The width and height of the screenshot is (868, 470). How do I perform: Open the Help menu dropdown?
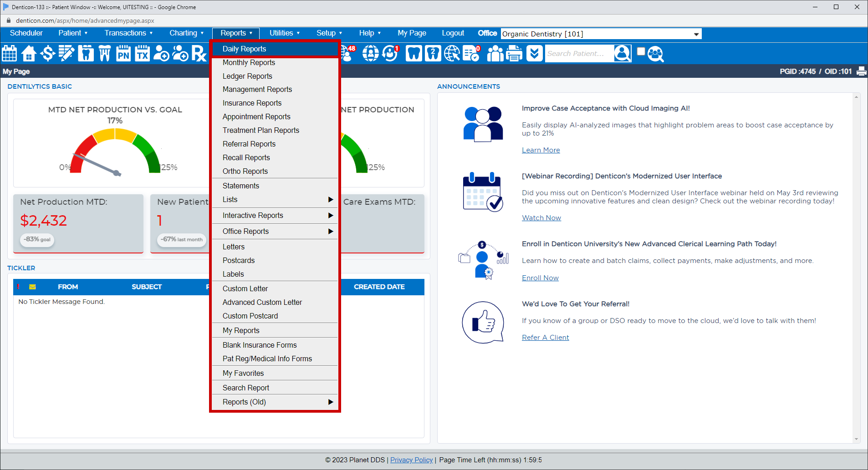pos(370,33)
